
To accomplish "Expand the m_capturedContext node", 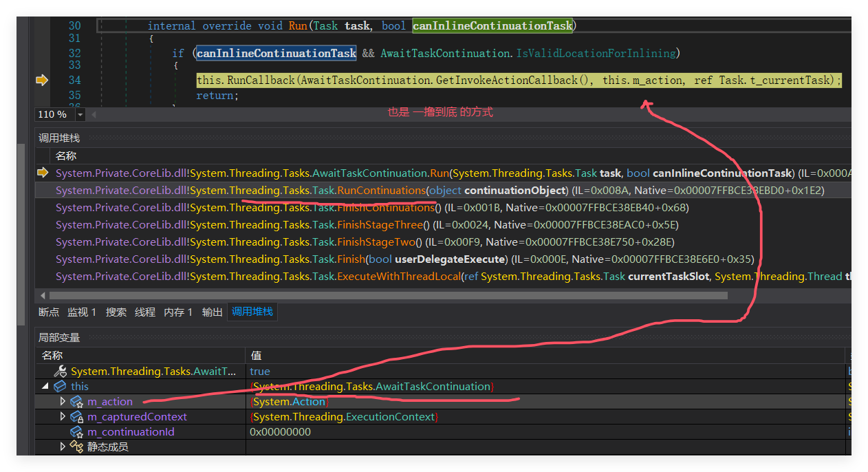I will tap(63, 416).
